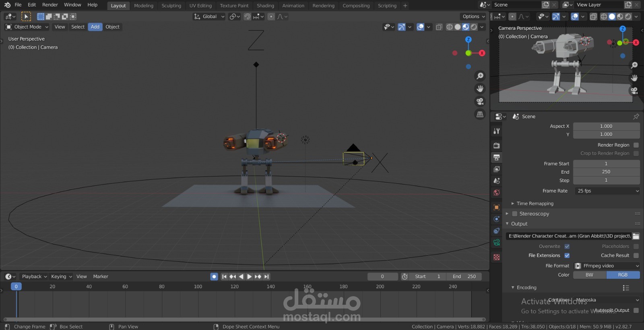Enable the Placeholders checkbox
This screenshot has height=330, width=644.
636,246
